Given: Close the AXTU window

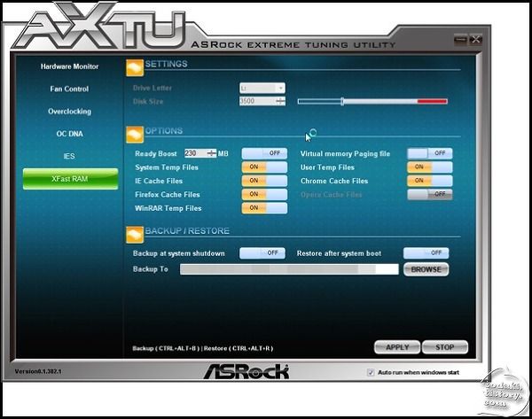Looking at the screenshot, I should tap(475, 40).
